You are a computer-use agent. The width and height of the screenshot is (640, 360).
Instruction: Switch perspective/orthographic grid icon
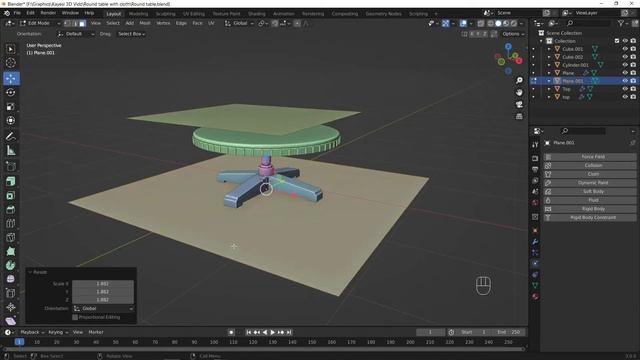tap(519, 117)
